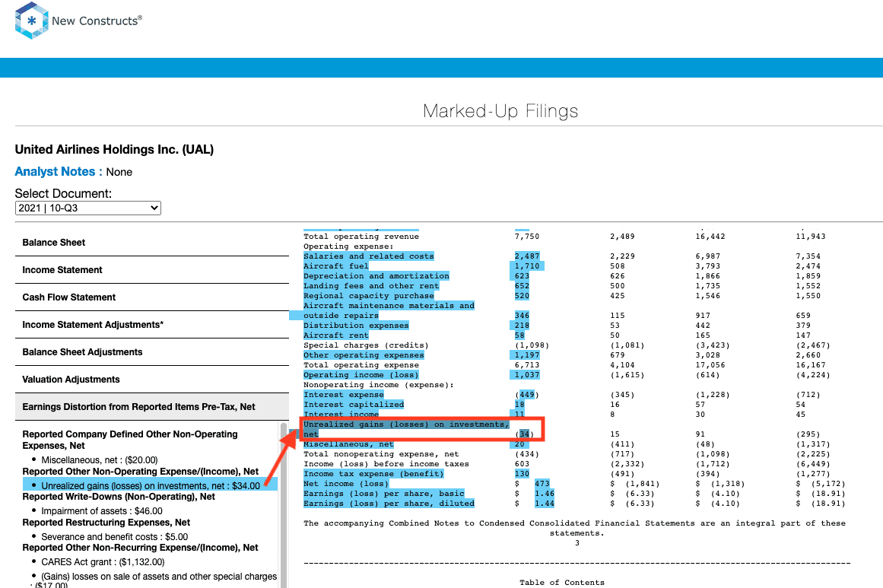Click Total operating expense row label
Viewport: 883px width, 588px height.
[361, 365]
